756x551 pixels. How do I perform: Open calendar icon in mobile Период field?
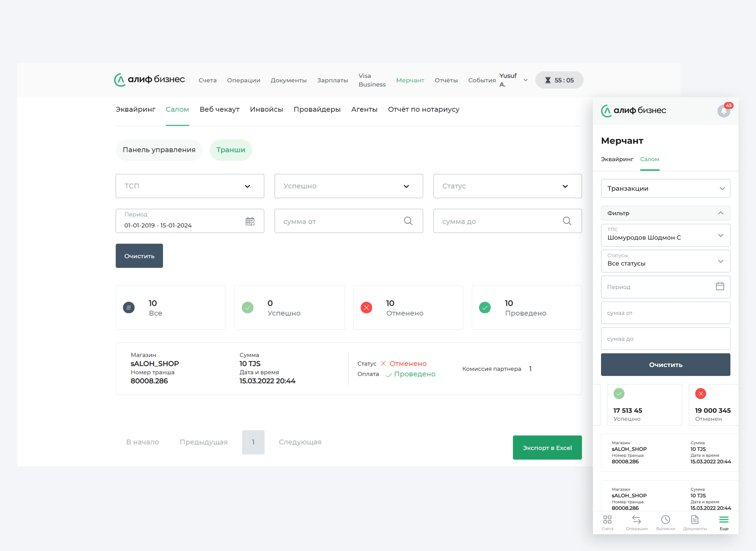[x=720, y=286]
